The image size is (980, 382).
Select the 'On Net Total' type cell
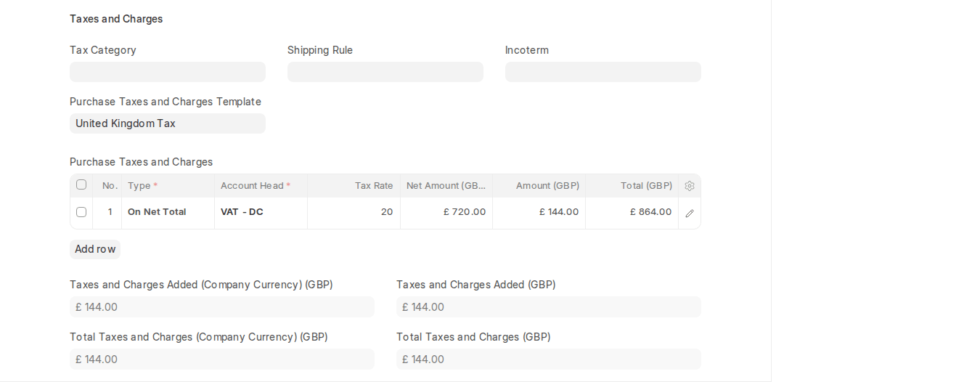click(x=168, y=212)
